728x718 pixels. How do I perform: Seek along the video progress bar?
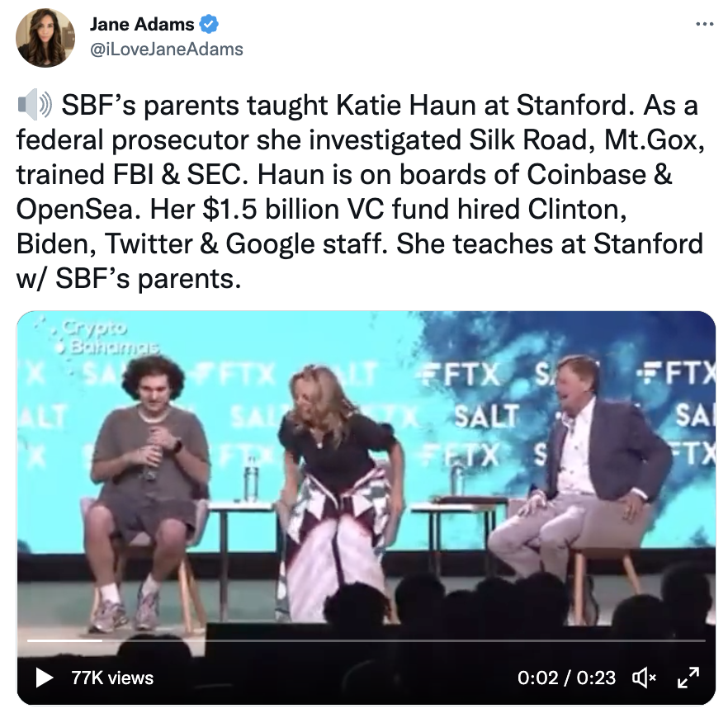(366, 640)
